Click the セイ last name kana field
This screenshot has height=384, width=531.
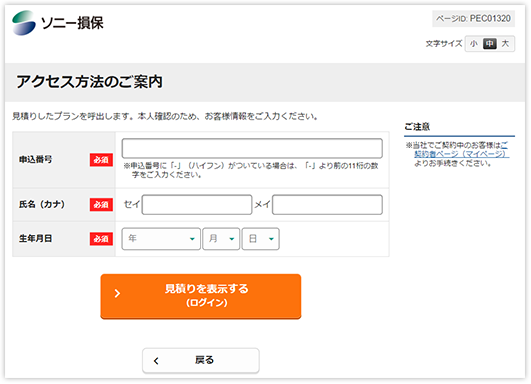pos(197,205)
